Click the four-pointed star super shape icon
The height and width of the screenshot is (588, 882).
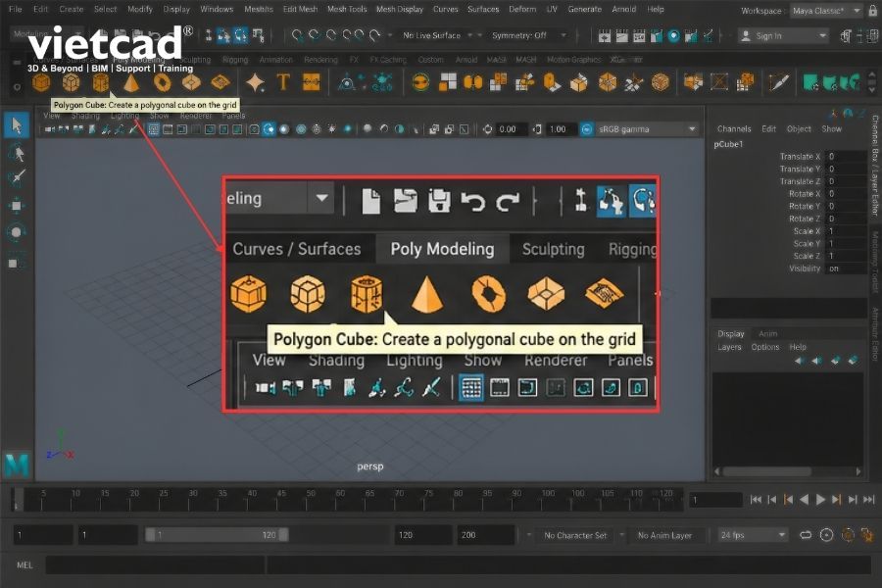coord(256,82)
